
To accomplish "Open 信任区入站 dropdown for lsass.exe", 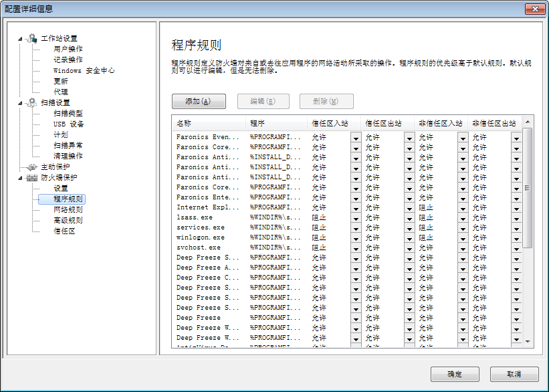I will tap(356, 218).
